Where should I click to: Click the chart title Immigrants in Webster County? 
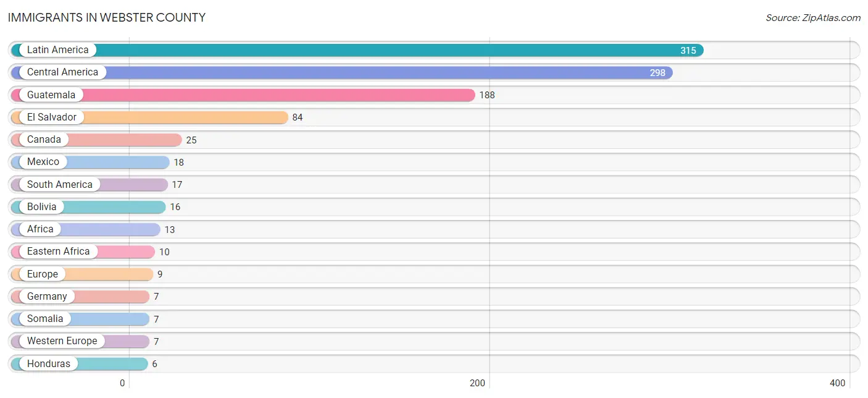tap(107, 17)
